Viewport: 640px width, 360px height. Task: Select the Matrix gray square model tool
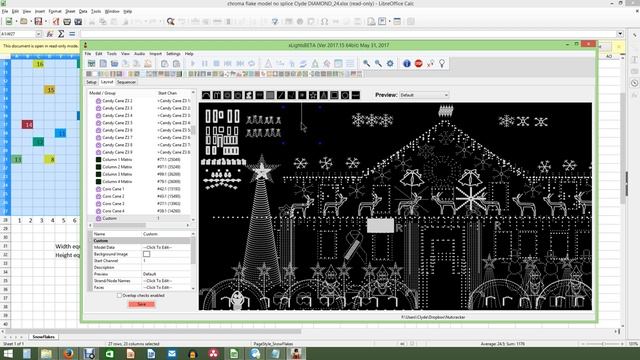[270, 95]
